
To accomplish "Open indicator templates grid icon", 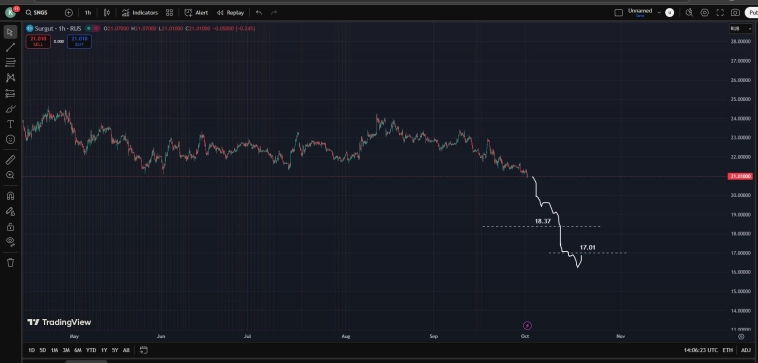I will (x=169, y=13).
